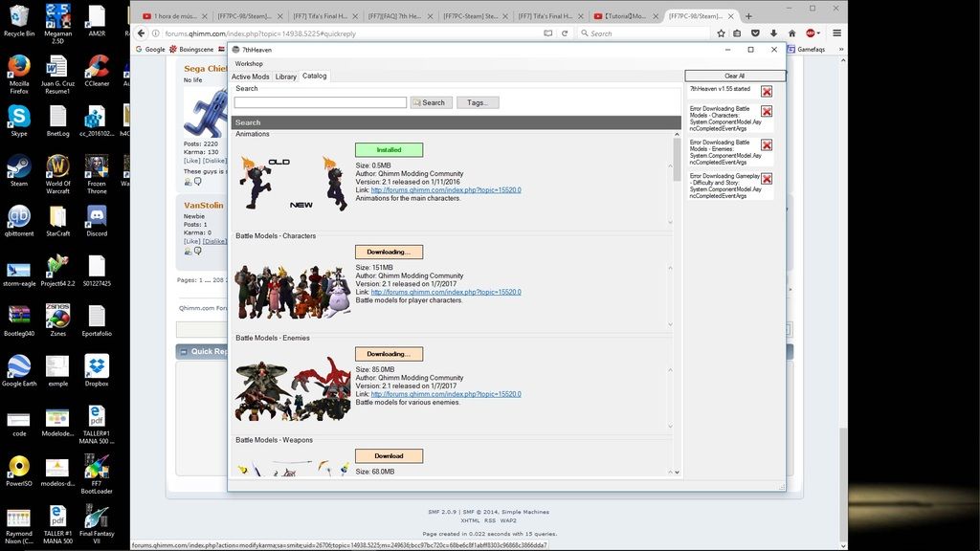Screen dimensions: 980x551
Task: Open the StarCraft folder on desktop
Action: click(57, 221)
